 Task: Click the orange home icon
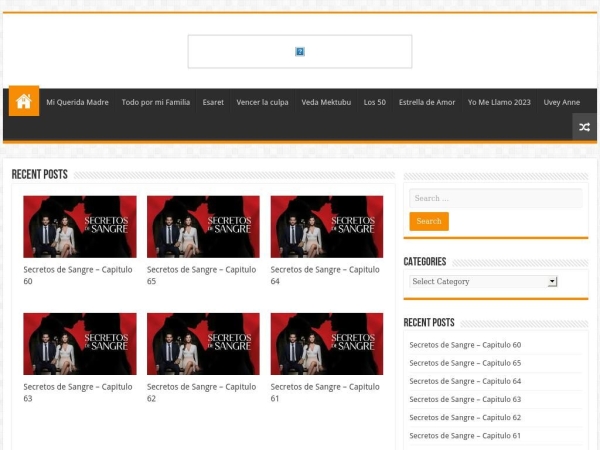tap(24, 101)
